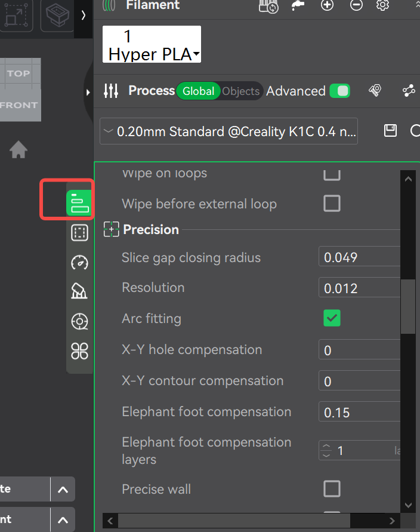Save the process preset with disk icon
Screen dimensions: 420x532
(390, 131)
